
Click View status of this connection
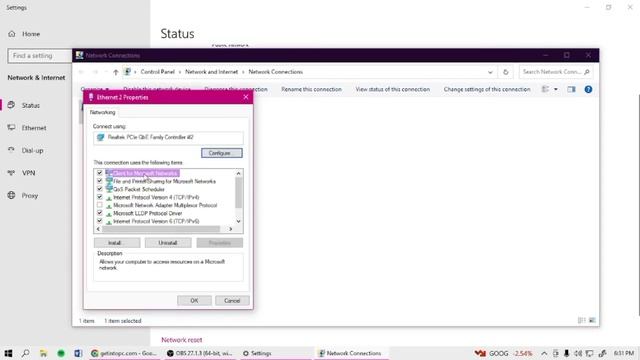[392, 89]
